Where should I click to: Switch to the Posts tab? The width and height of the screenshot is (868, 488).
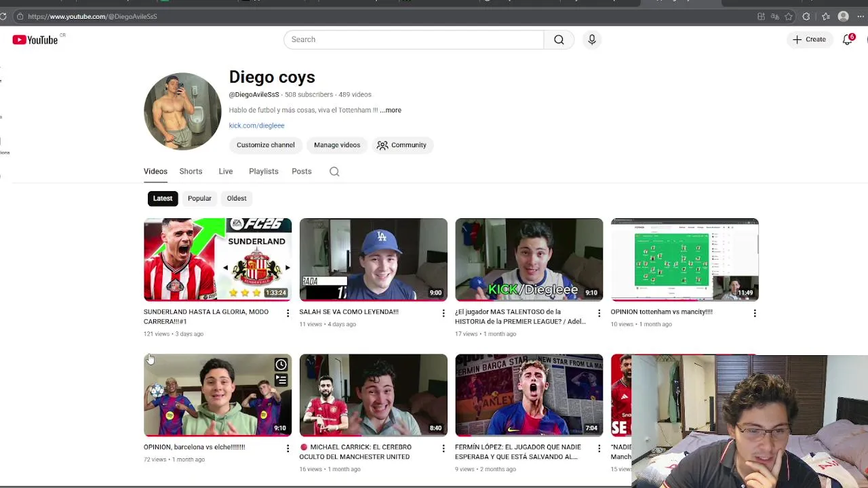(302, 171)
